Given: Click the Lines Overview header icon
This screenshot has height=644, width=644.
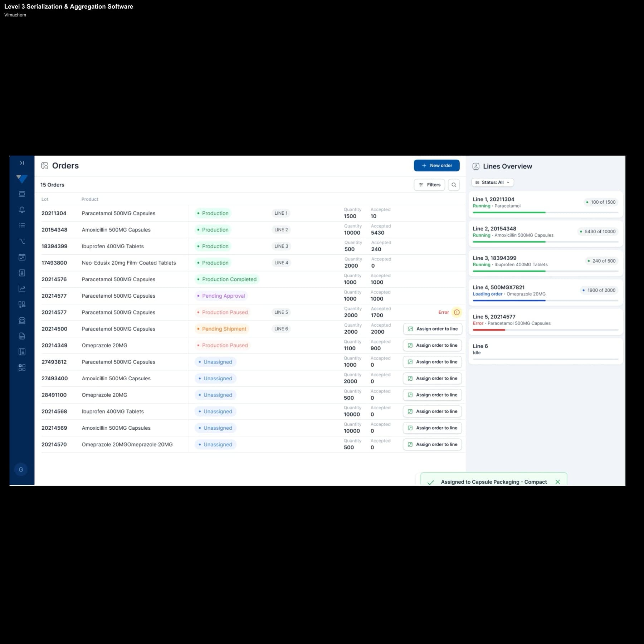Looking at the screenshot, I should pos(476,166).
